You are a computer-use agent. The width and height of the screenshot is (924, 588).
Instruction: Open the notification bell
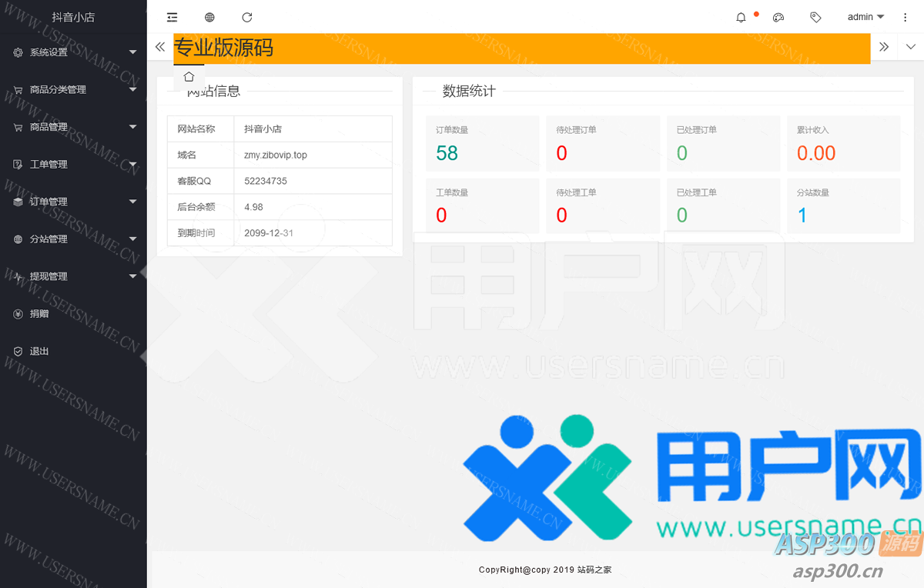pyautogui.click(x=741, y=18)
